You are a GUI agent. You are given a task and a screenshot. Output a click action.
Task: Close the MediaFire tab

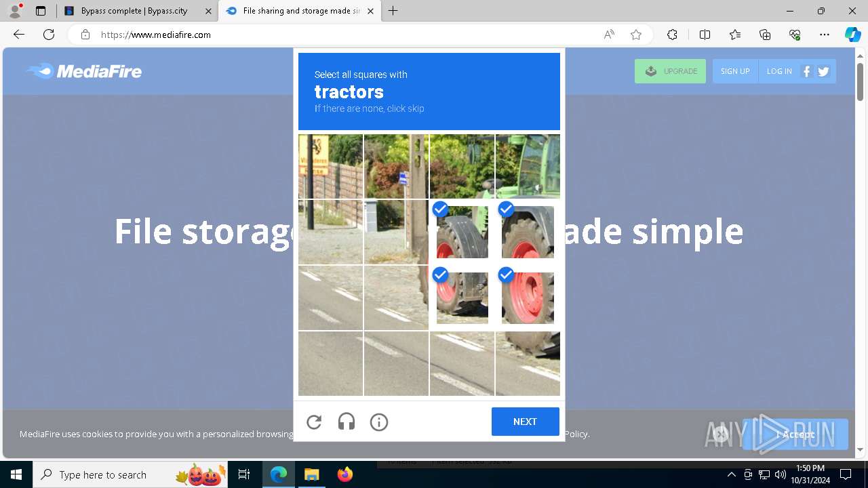pyautogui.click(x=370, y=11)
